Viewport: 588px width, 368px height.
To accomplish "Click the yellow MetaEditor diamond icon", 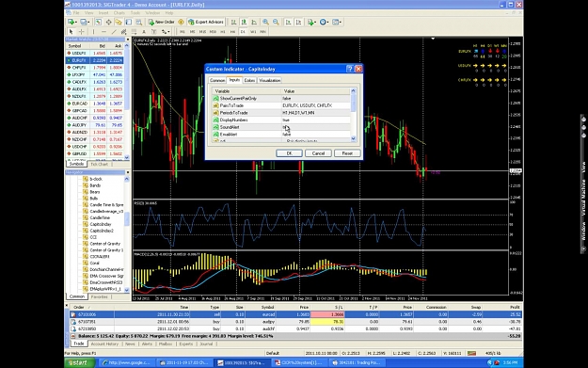I will [181, 23].
